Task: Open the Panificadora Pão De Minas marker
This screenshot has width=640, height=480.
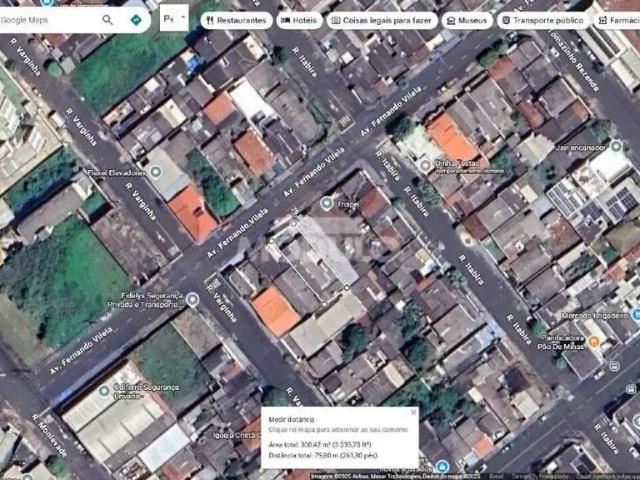Action: tap(594, 342)
